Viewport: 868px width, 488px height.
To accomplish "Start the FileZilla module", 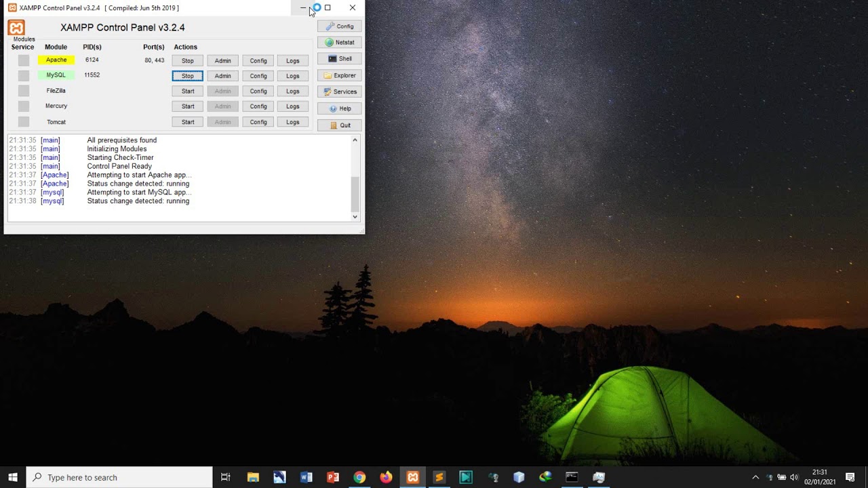I will click(187, 91).
